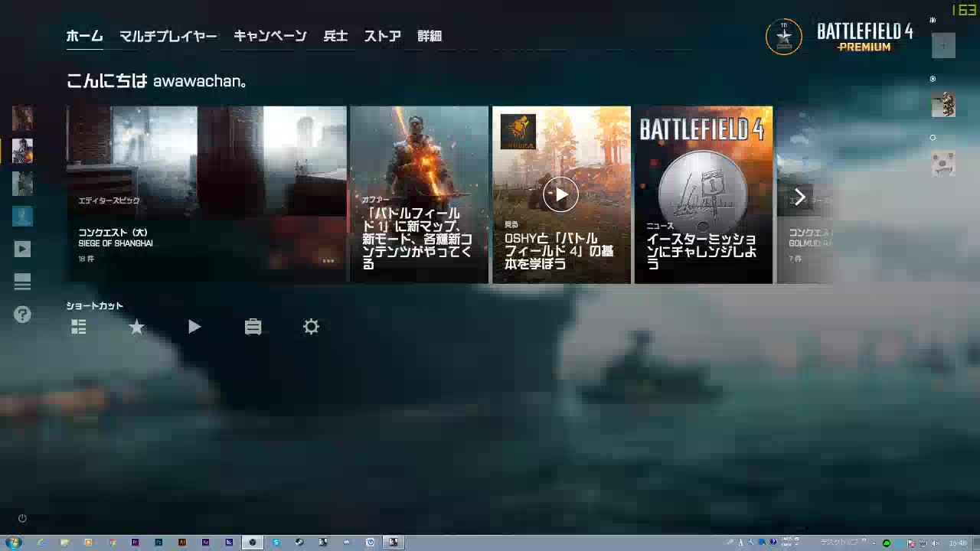The height and width of the screenshot is (551, 980).
Task: Switch to the ホーム tab
Action: pos(84,36)
